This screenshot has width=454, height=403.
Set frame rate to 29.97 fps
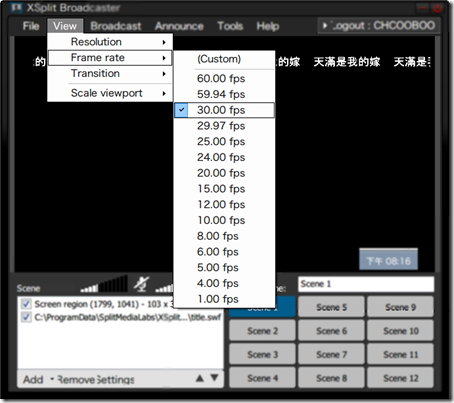click(224, 126)
